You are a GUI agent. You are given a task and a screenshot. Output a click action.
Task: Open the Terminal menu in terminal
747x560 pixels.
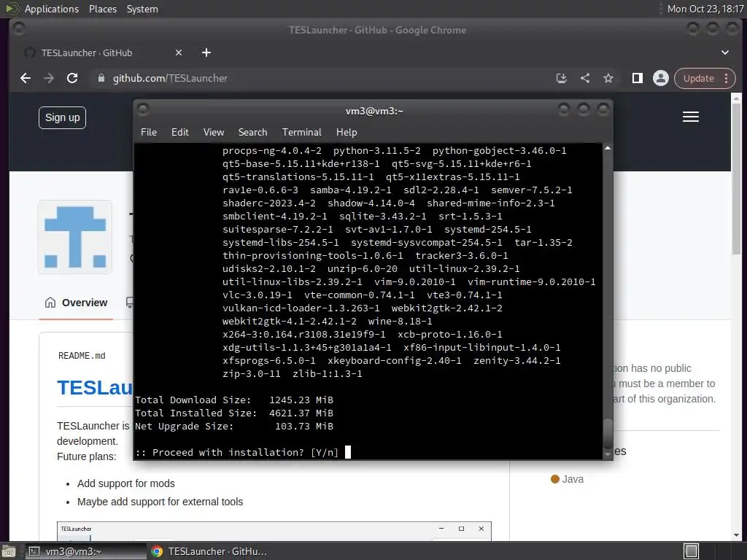click(x=301, y=132)
